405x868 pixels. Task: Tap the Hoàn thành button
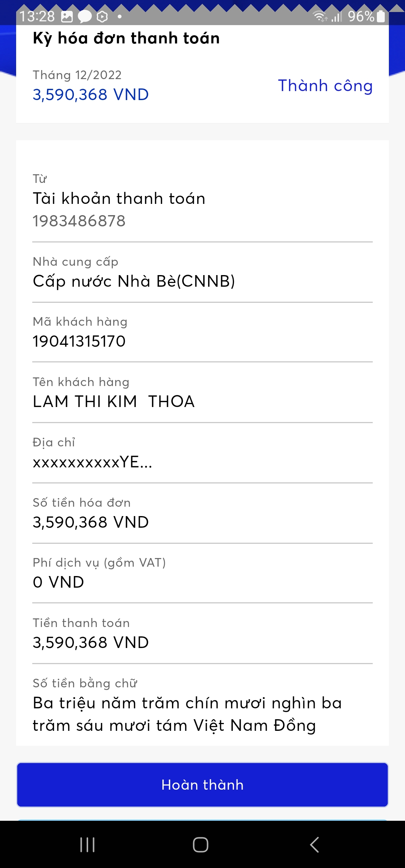202,784
